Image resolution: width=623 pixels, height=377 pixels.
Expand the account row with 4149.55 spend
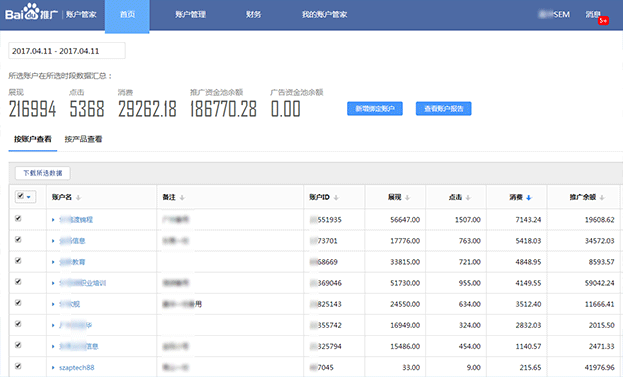pyautogui.click(x=53, y=283)
